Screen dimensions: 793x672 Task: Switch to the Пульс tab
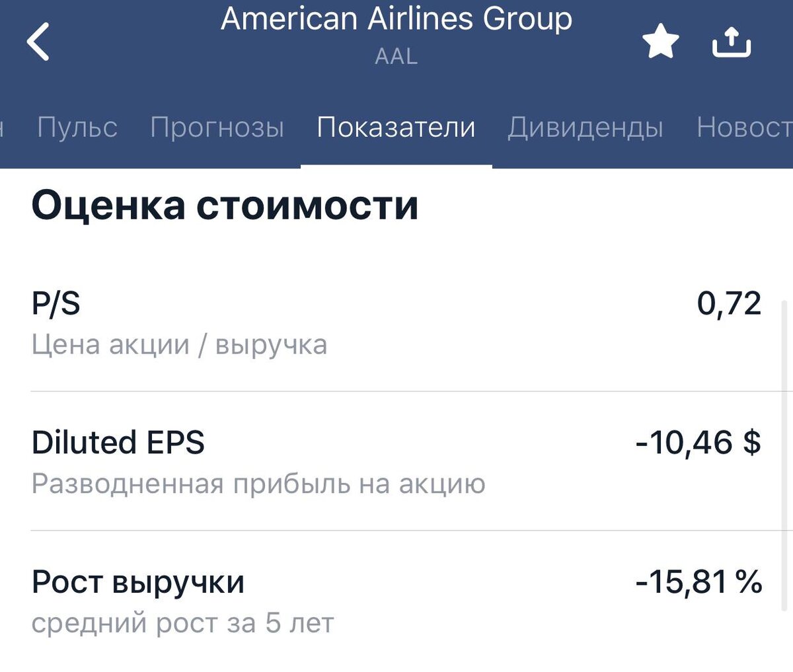(77, 127)
